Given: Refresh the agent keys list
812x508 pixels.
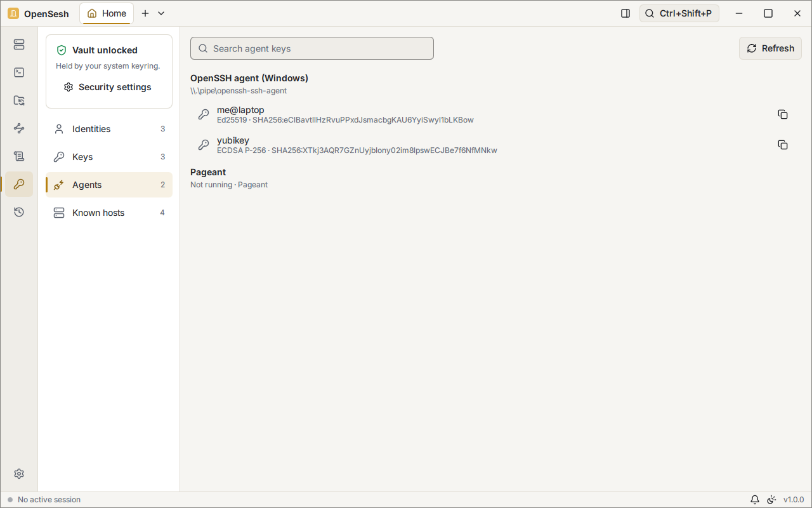Looking at the screenshot, I should (770, 48).
